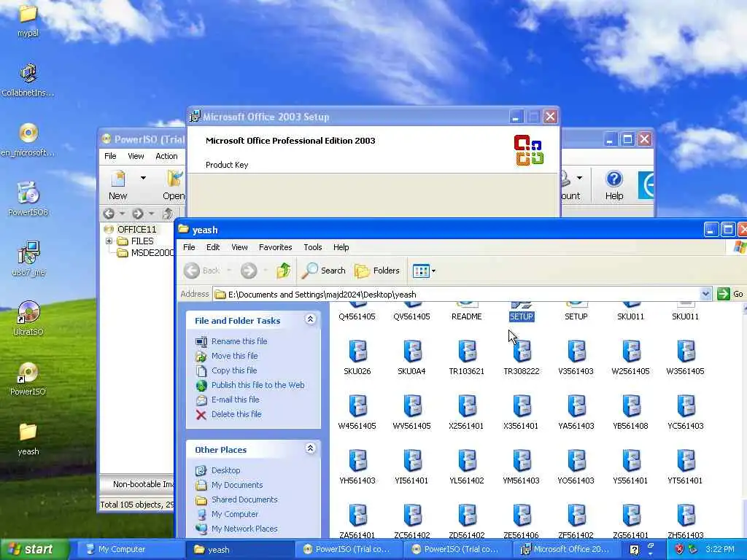Open the View menu in yeash window
Screen dimensions: 747x560
tap(239, 247)
